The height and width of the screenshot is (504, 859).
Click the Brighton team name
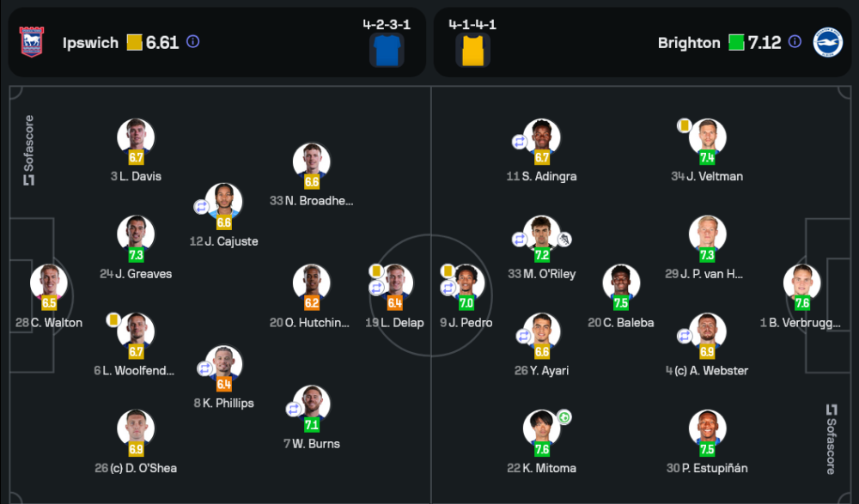[689, 43]
